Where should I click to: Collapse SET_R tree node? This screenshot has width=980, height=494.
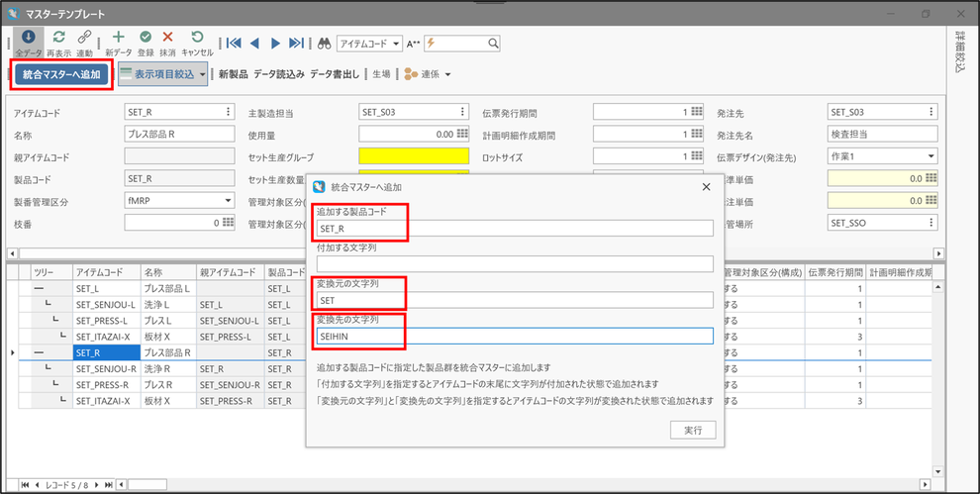(x=39, y=352)
